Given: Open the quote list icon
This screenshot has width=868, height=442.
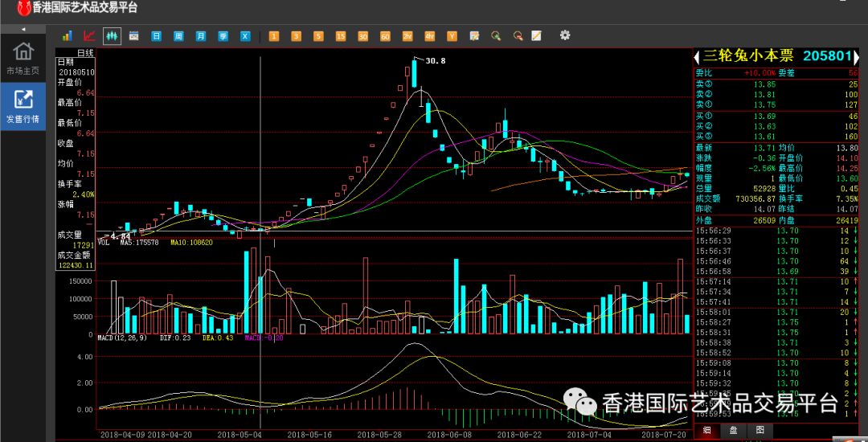Looking at the screenshot, I should tap(133, 36).
